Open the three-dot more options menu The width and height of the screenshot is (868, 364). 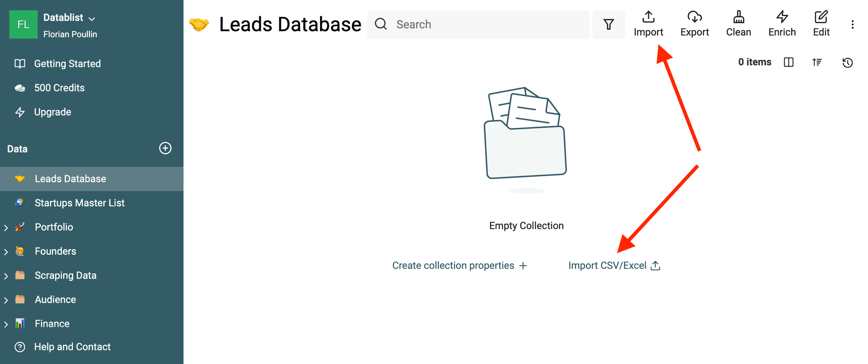pyautogui.click(x=853, y=24)
